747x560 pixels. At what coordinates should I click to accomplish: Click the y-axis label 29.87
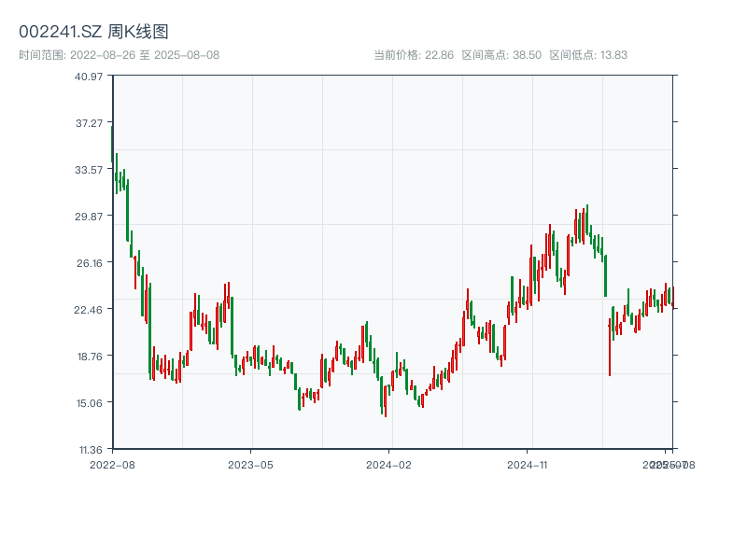[x=89, y=217]
